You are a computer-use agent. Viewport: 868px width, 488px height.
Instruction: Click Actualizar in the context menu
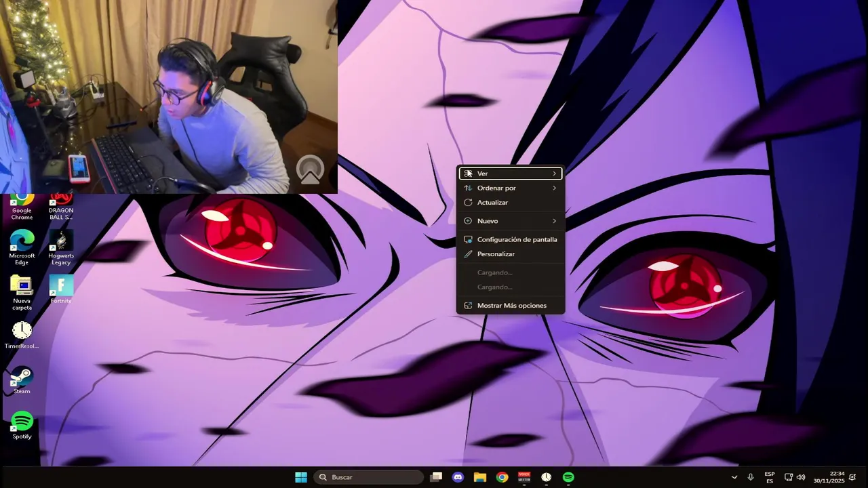(511, 203)
